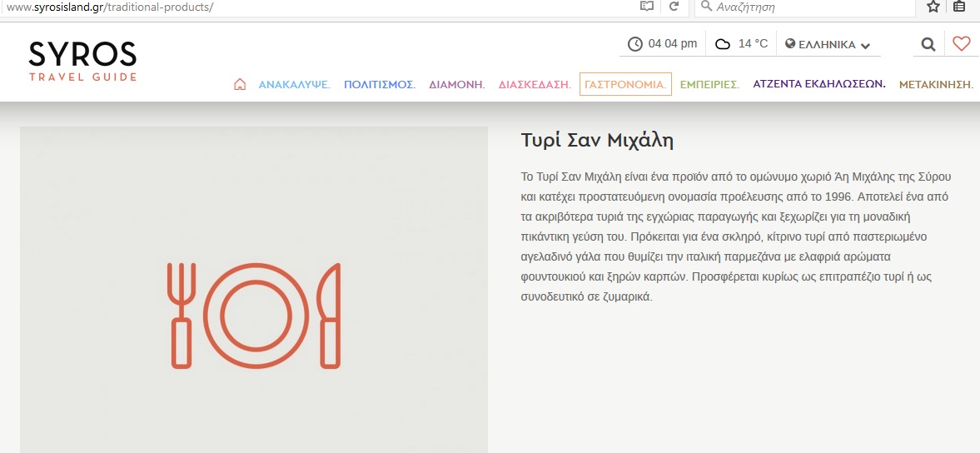Click the bookmark star icon
The width and height of the screenshot is (980, 453).
pos(933,7)
